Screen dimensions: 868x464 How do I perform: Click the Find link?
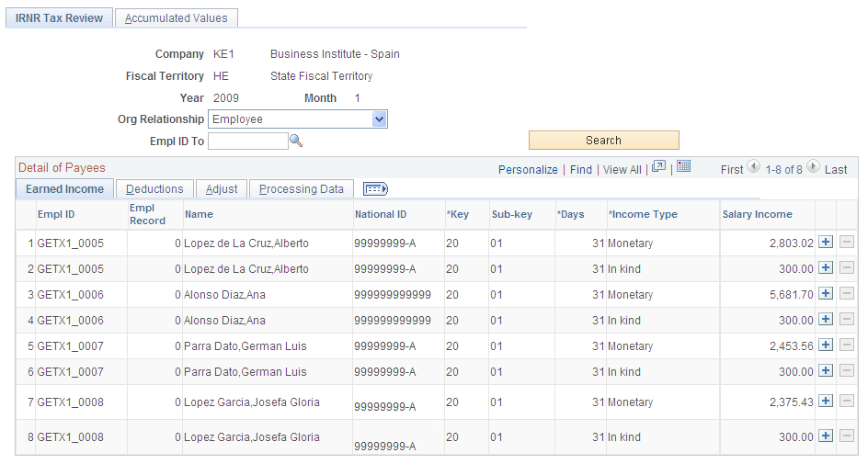click(581, 170)
